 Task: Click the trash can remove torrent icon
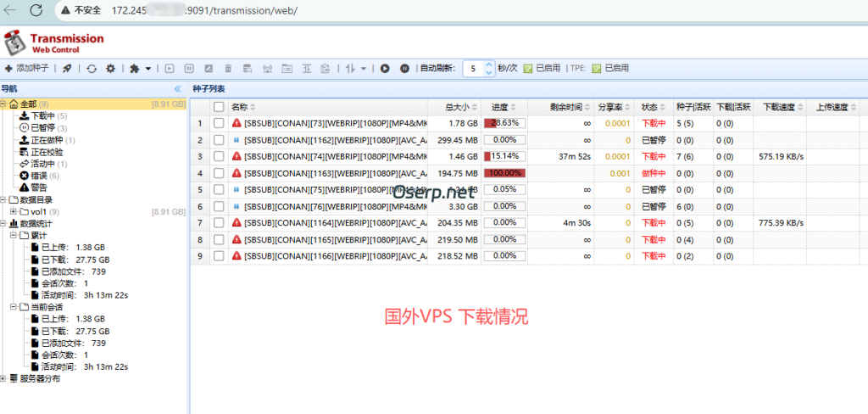point(228,68)
